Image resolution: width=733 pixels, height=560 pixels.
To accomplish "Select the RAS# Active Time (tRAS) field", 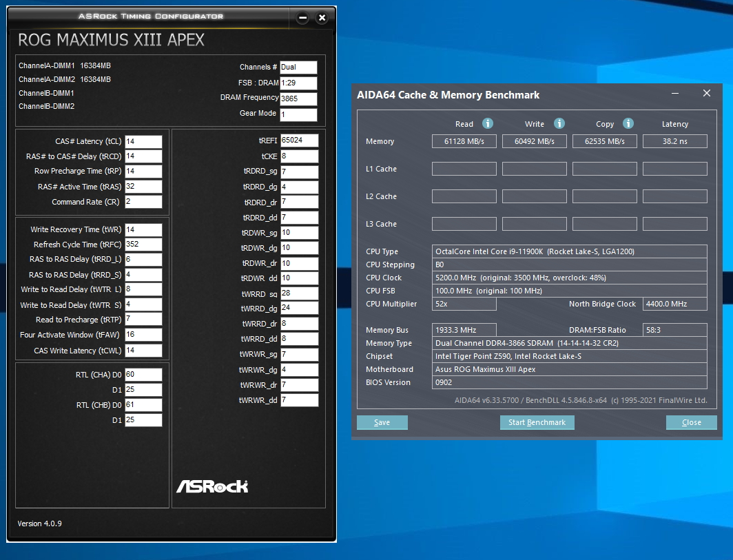I will 143,187.
